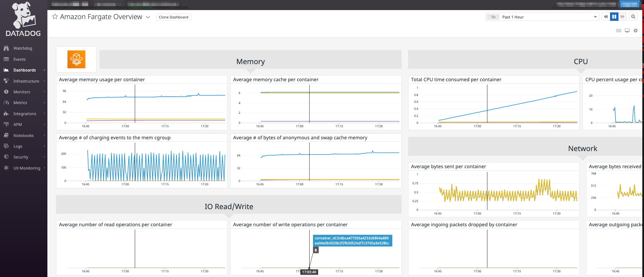
Task: Click the container_id tooltip label
Action: pos(352,241)
